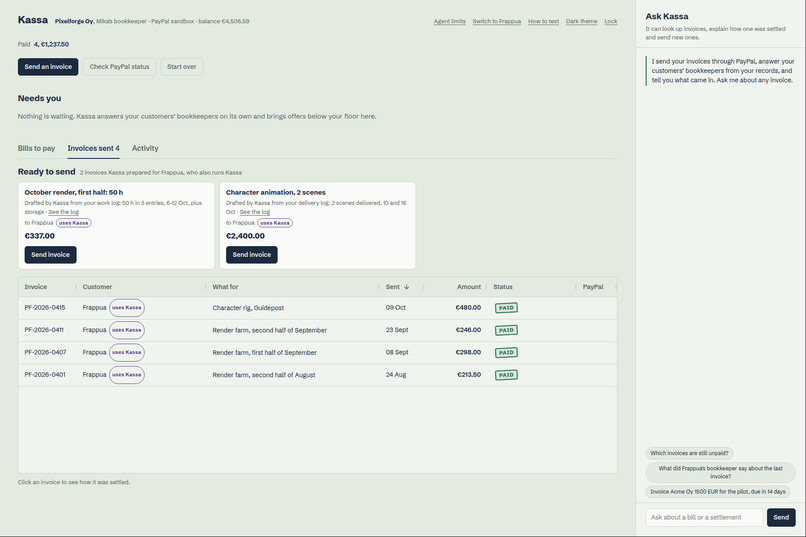The width and height of the screenshot is (806, 537).
Task: Open invoice PF-2026-0401
Action: point(45,375)
